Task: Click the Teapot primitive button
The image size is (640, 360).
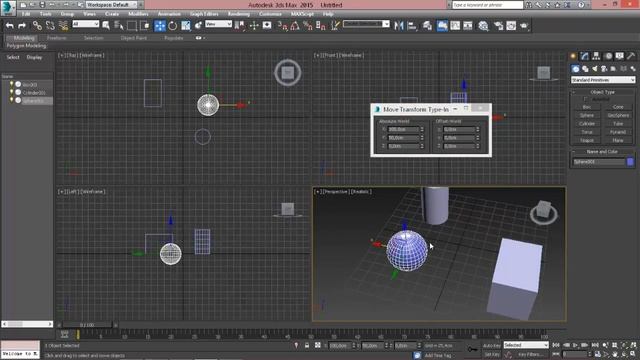Action: pyautogui.click(x=587, y=140)
